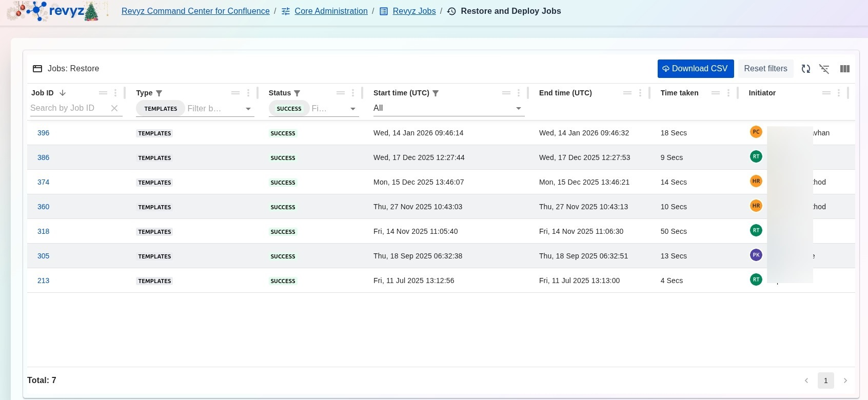Click the Start time filter icon
Image resolution: width=868 pixels, height=400 pixels.
(436, 93)
